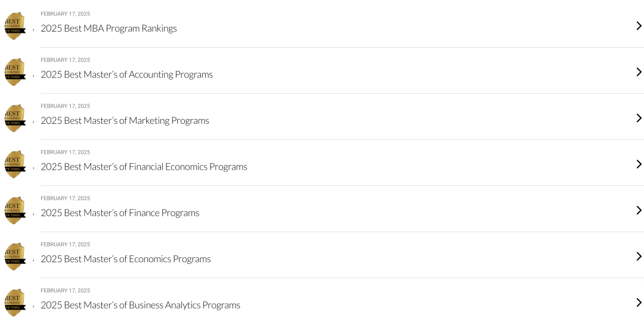This screenshot has width=644, height=321.
Task: Click the gold badge beside Financial Economics Programs
Action: pos(15,164)
